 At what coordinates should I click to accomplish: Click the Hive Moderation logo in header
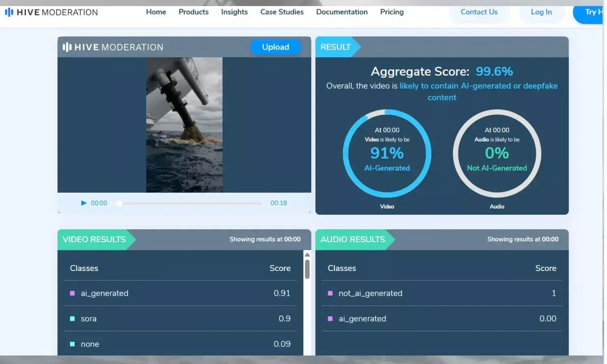[51, 13]
